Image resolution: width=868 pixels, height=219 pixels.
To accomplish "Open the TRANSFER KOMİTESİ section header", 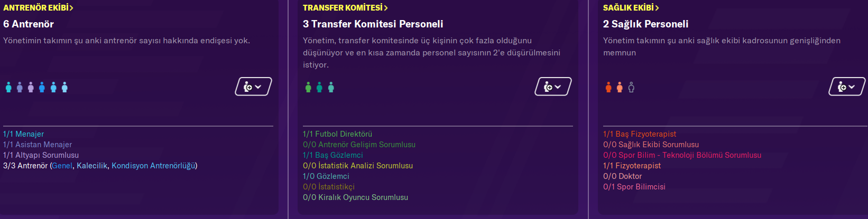I will point(345,8).
